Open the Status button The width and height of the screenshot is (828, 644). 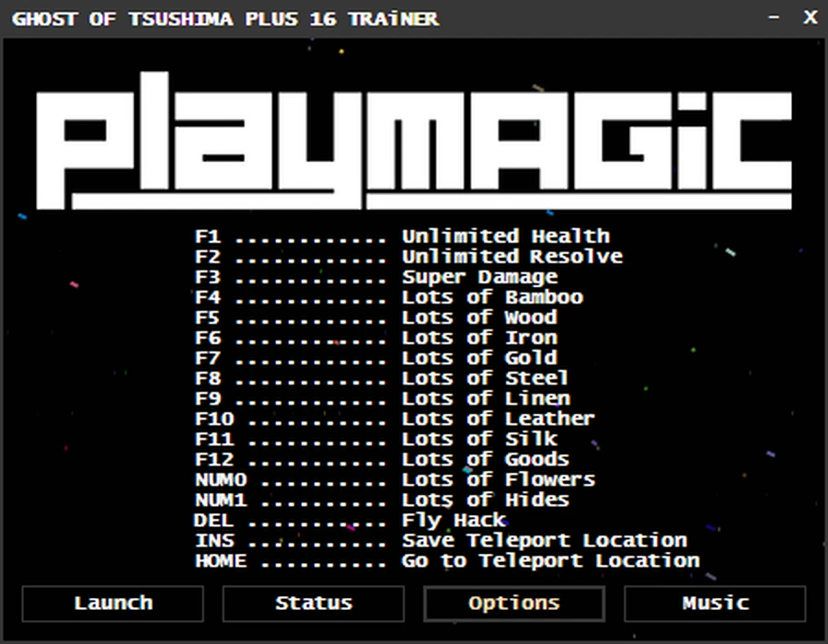click(x=313, y=604)
